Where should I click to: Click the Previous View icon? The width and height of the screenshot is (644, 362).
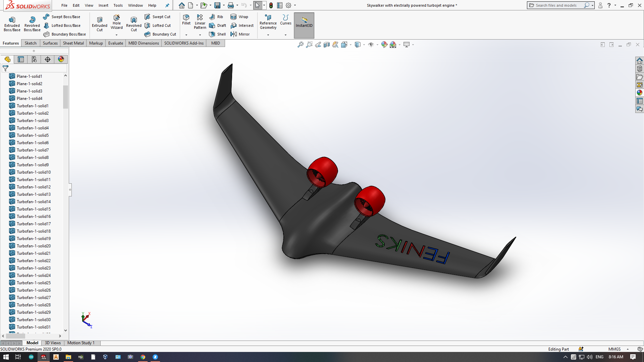318,45
